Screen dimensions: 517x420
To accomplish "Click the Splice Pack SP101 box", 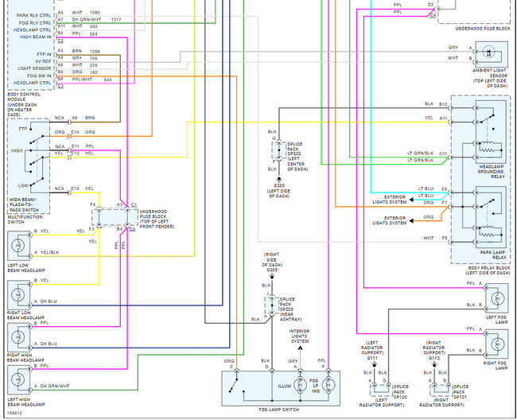I will 441,390.
